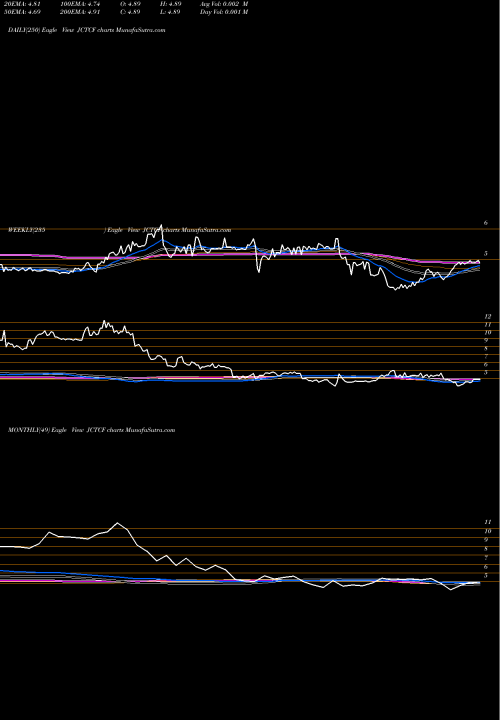Click the daily chart axis label 6

(486, 223)
